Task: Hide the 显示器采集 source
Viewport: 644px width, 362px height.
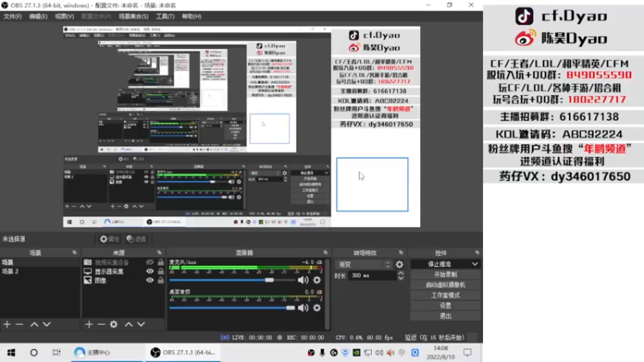Action: [x=150, y=271]
